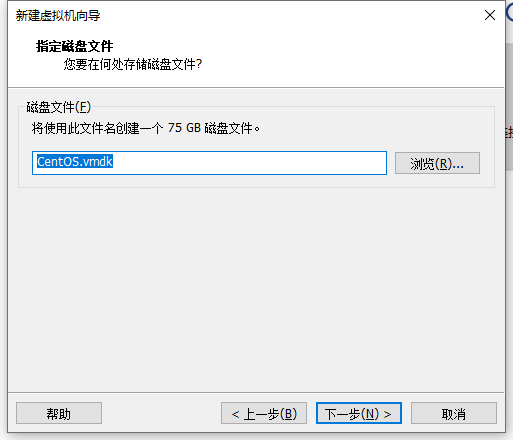Click the 浏览(R)... browse button
This screenshot has width=513, height=440.
pos(437,163)
